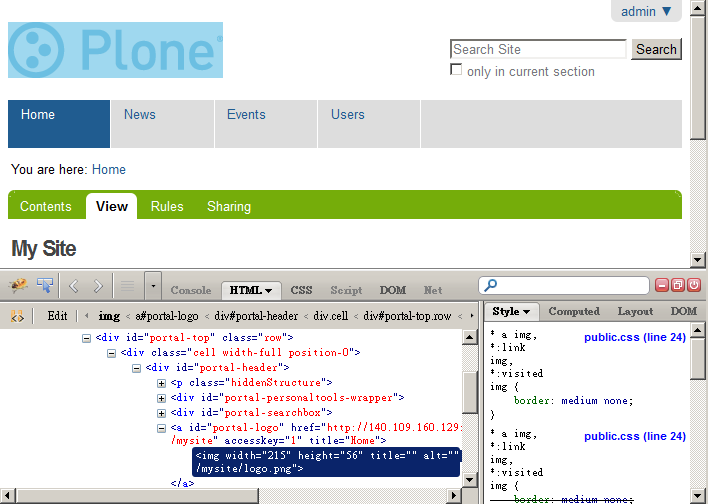Open the Contents tab in the green bar

(46, 206)
